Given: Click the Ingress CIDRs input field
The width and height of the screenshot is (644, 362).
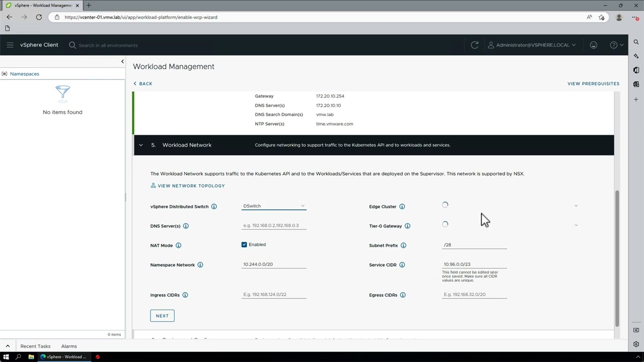Looking at the screenshot, I should point(274,294).
